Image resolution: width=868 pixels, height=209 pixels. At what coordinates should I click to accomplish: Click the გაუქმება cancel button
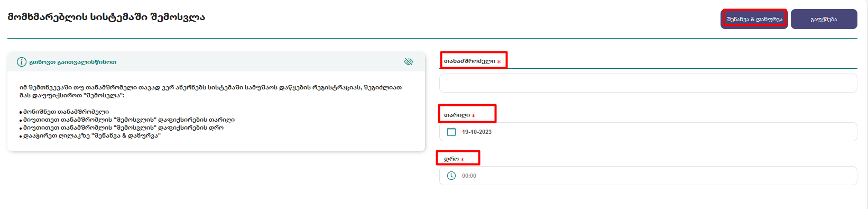pos(824,19)
